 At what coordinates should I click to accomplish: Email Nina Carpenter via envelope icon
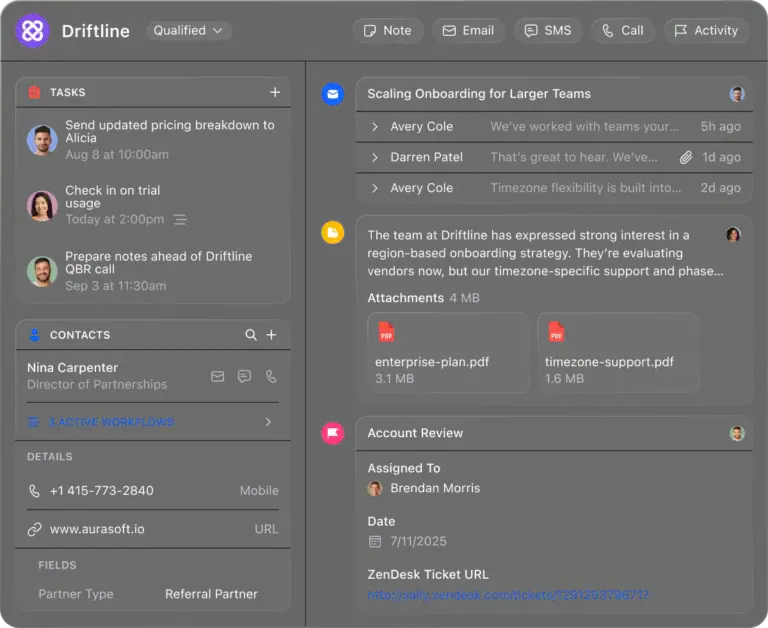[217, 376]
